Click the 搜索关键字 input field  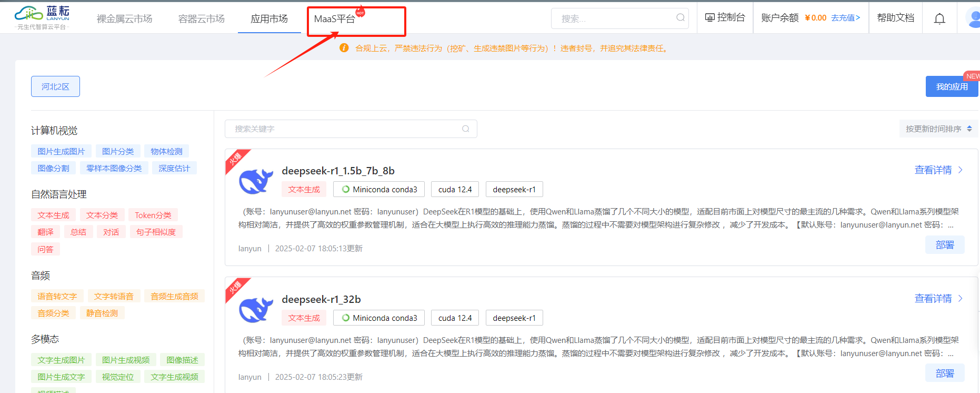351,129
